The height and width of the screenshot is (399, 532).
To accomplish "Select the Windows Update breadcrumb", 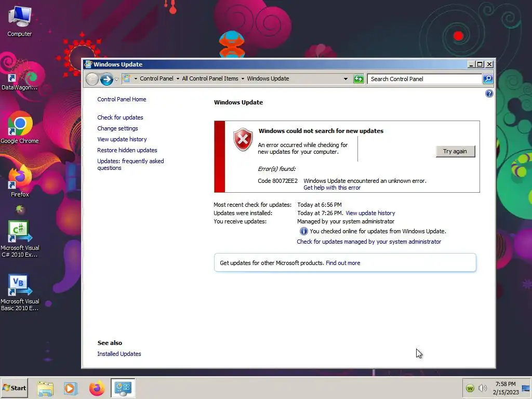I will click(268, 78).
